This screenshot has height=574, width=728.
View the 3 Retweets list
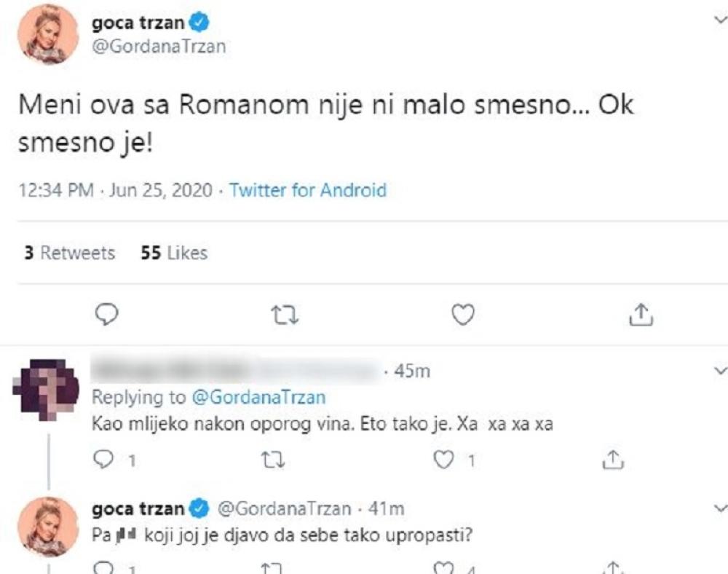[x=69, y=253]
